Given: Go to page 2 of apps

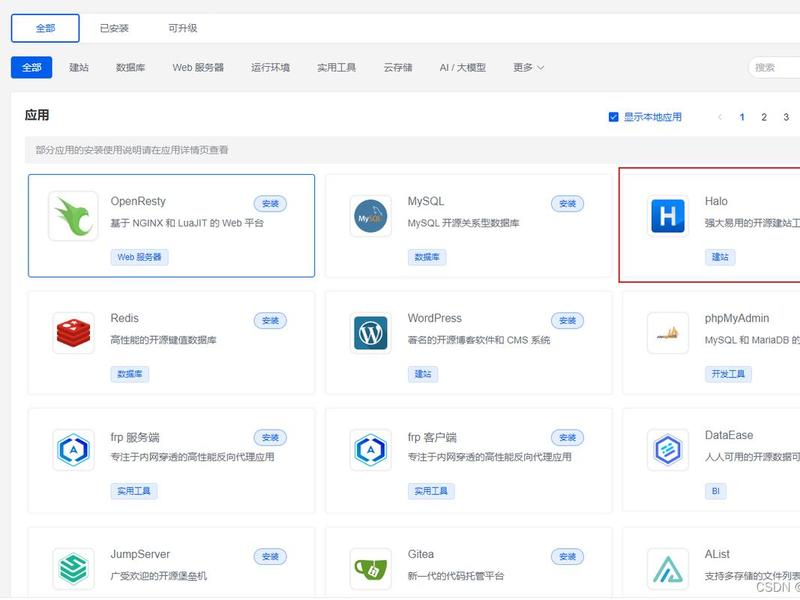Looking at the screenshot, I should click(x=764, y=117).
